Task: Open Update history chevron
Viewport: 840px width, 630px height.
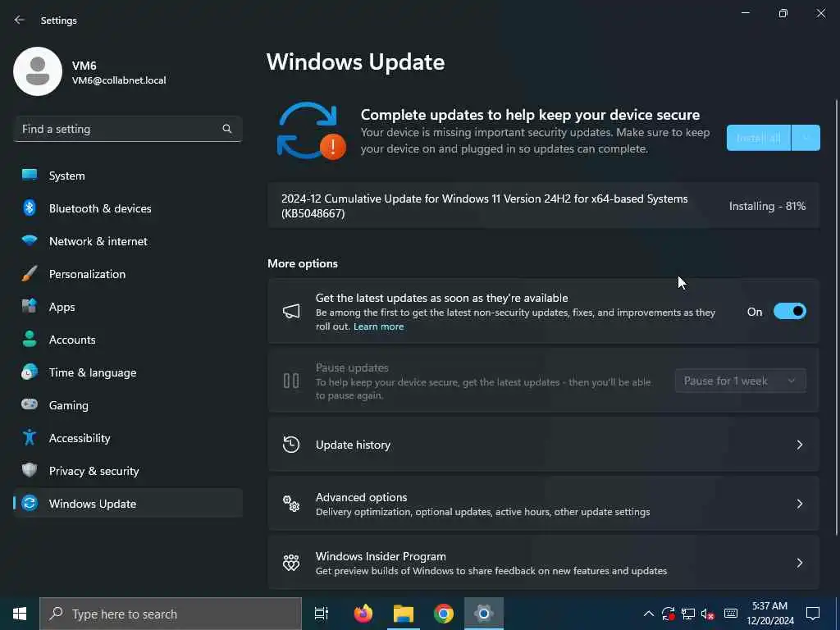Action: [x=799, y=445]
